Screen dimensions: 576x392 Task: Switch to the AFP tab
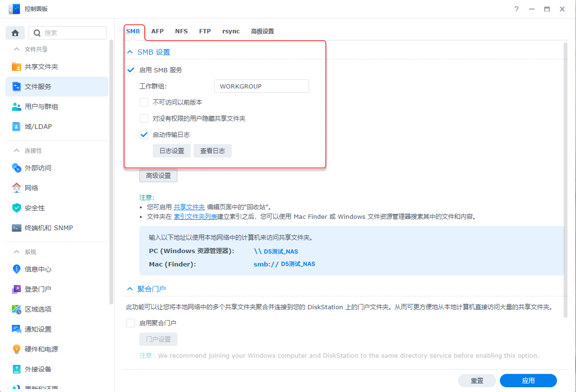coord(157,31)
